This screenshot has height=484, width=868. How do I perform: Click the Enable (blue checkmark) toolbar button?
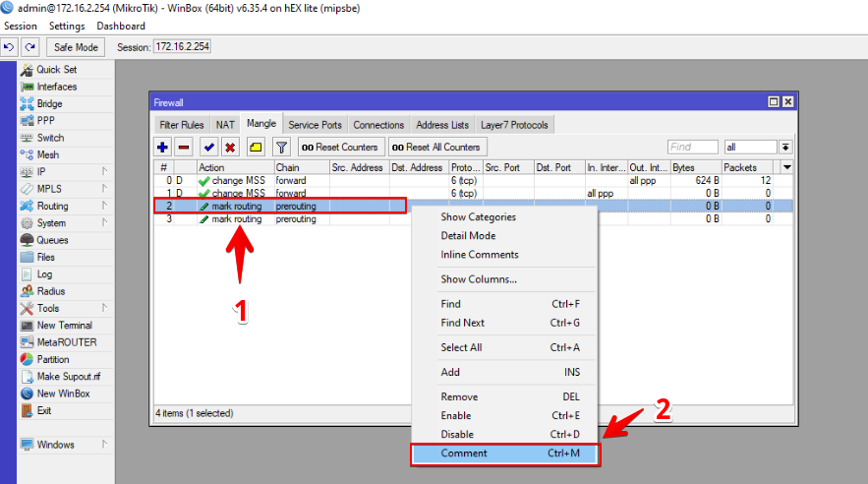208,148
